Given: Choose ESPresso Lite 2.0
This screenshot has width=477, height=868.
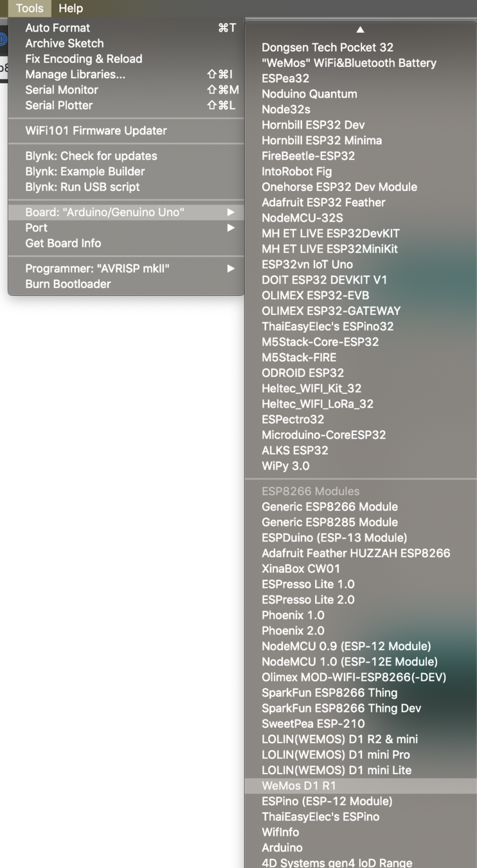Looking at the screenshot, I should tap(361, 599).
